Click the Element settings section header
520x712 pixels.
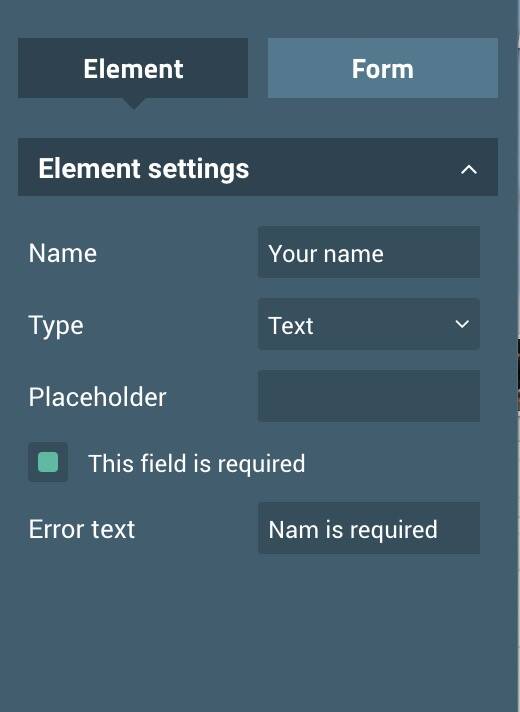coord(258,167)
